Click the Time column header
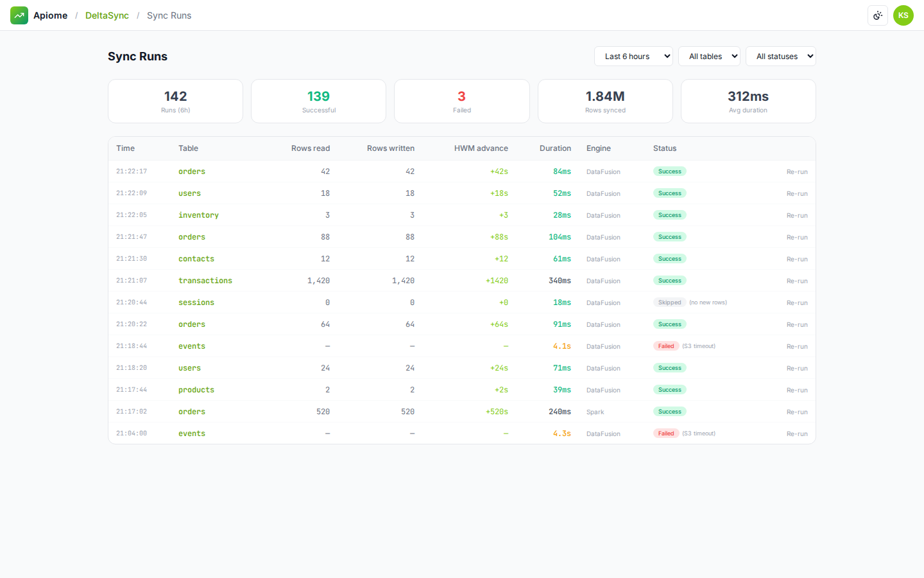Viewport: 924px width, 578px height. coord(126,148)
